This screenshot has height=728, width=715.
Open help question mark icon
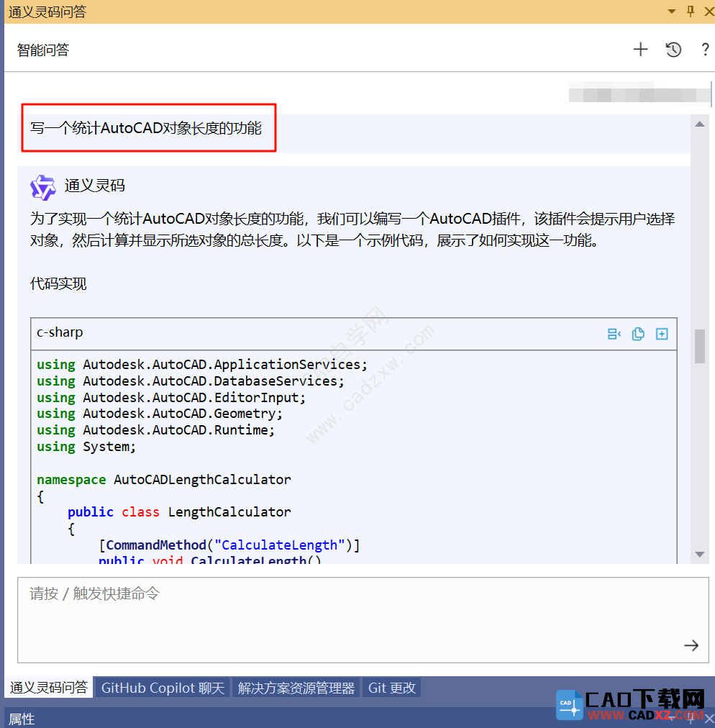click(705, 49)
